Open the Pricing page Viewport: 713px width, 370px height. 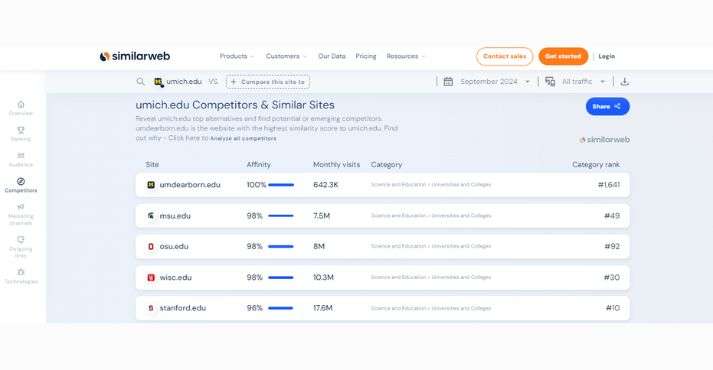pos(366,56)
